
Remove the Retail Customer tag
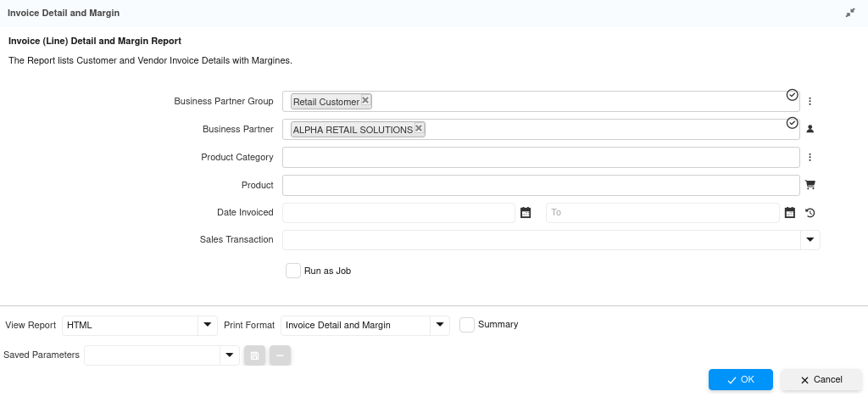(365, 100)
